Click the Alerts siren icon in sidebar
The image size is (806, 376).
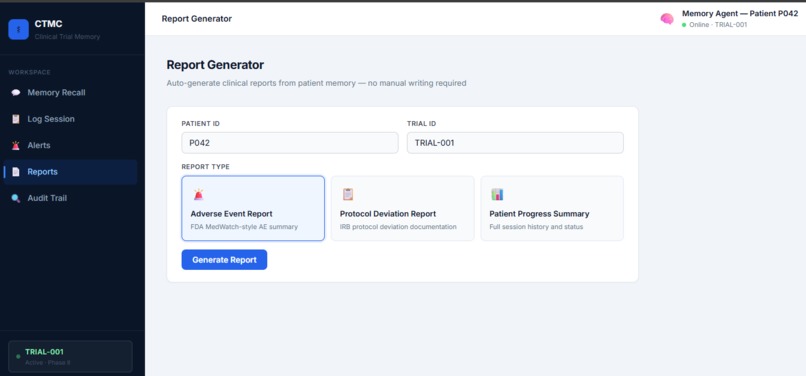[x=16, y=145]
